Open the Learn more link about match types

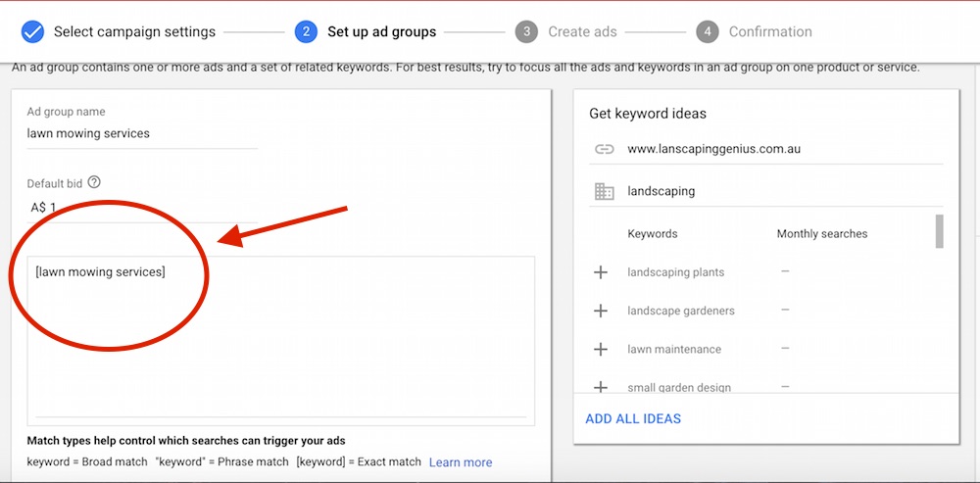pos(461,462)
